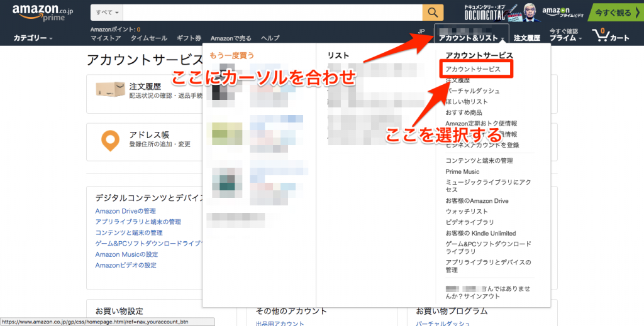Image resolution: width=644 pixels, height=326 pixels.
Task: Open the すべて search category dropdown
Action: click(107, 13)
